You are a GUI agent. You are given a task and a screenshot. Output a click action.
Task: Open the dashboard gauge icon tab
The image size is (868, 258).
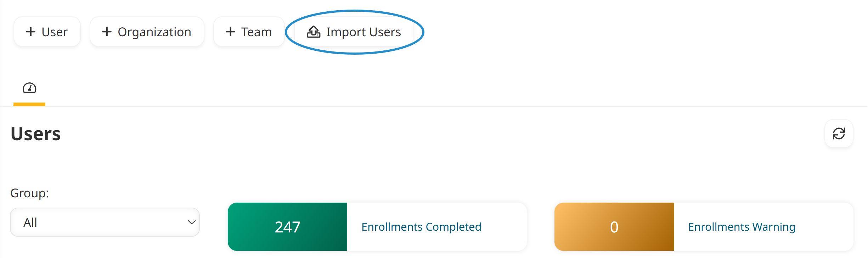coord(29,88)
